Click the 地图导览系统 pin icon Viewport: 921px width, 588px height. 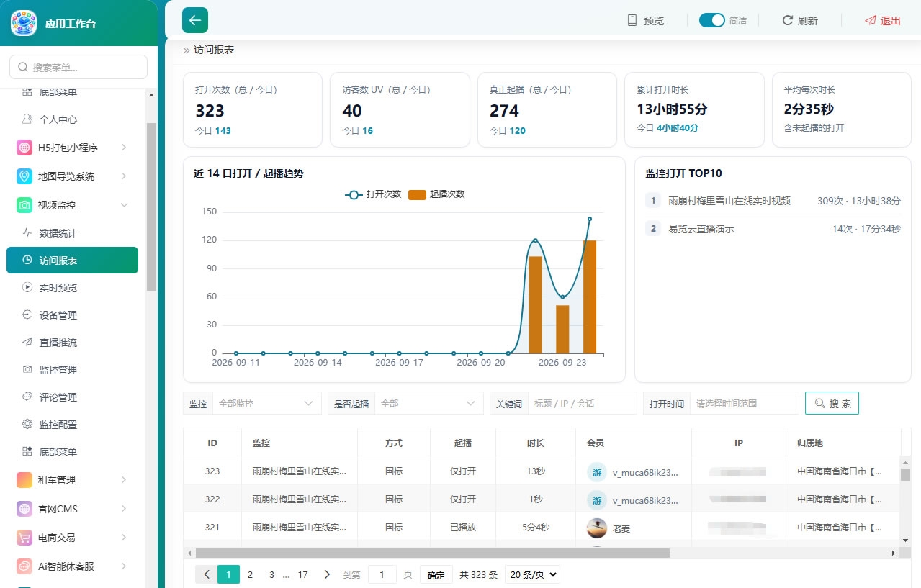tap(24, 176)
